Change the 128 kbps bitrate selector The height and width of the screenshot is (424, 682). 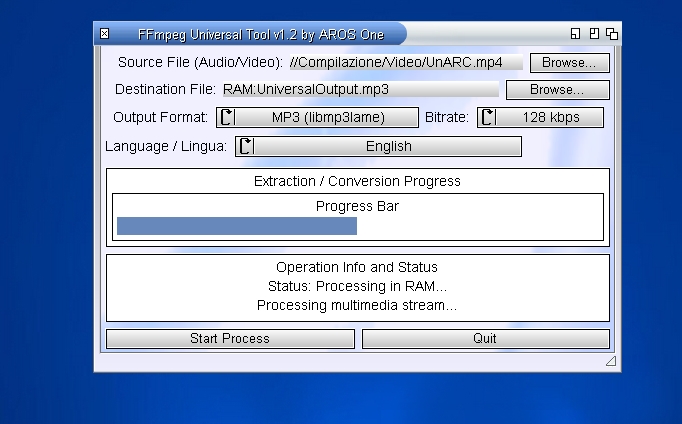[x=541, y=117]
